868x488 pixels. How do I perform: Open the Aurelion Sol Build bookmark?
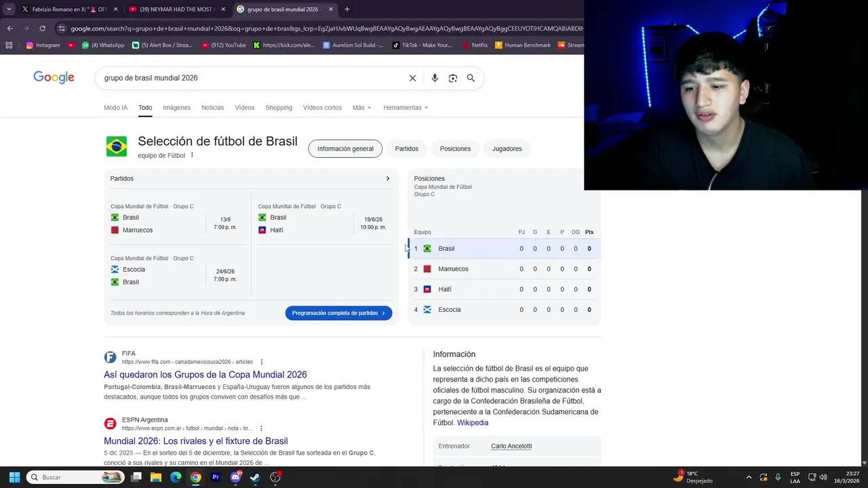tap(353, 45)
